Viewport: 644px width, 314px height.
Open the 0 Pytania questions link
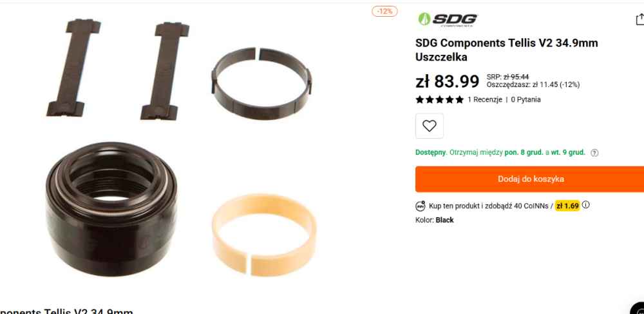pos(526,99)
